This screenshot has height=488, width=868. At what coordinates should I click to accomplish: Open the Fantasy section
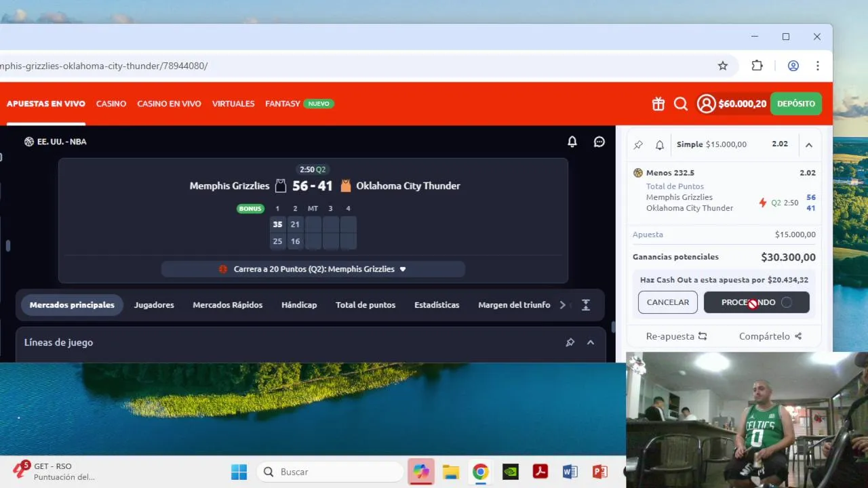click(x=283, y=104)
